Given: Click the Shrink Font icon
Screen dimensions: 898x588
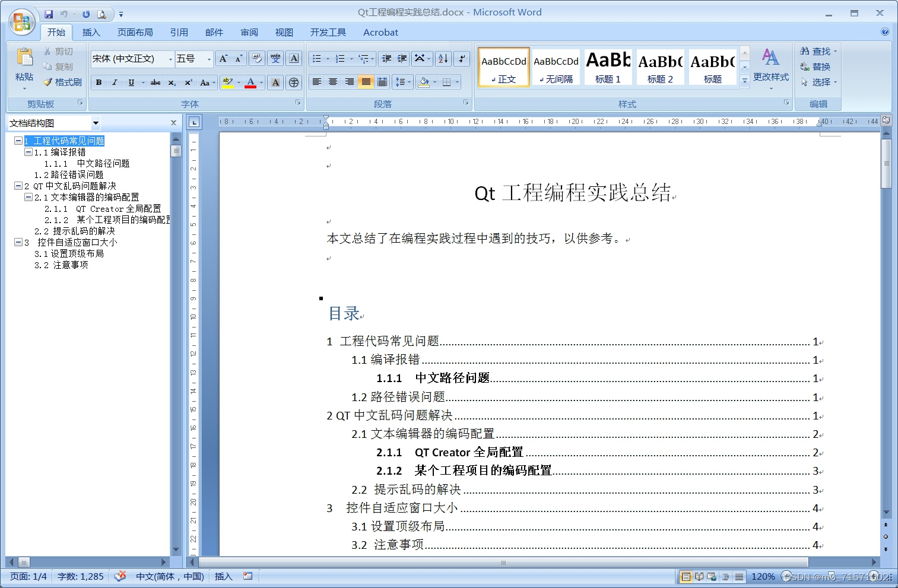Looking at the screenshot, I should pyautogui.click(x=239, y=58).
